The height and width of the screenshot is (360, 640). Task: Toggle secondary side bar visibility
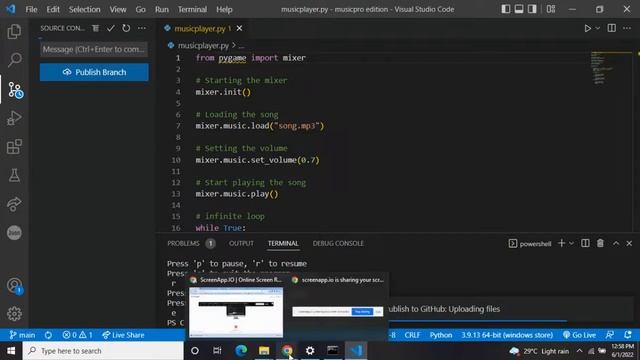click(532, 9)
